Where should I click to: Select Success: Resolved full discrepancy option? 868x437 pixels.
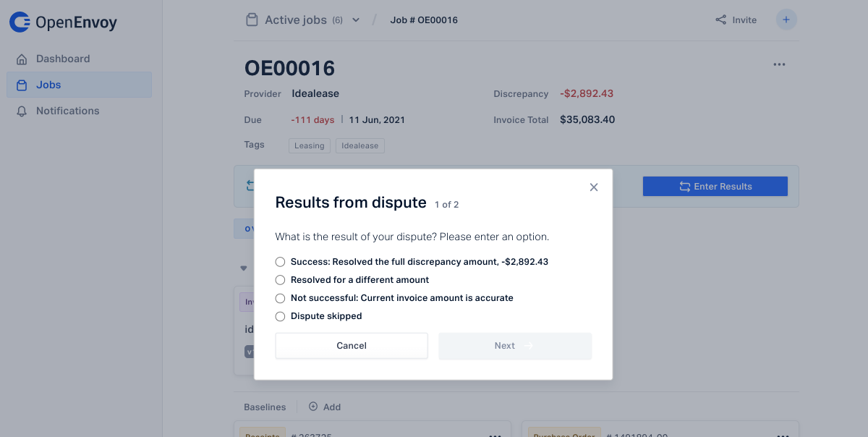(281, 262)
